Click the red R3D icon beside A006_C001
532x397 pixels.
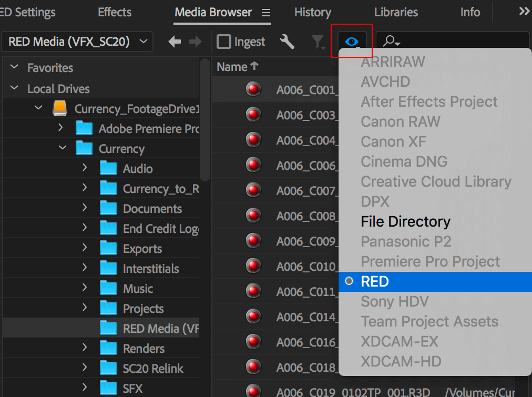(x=253, y=89)
